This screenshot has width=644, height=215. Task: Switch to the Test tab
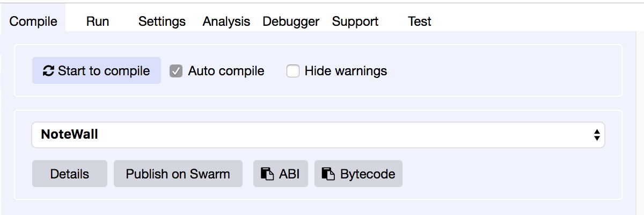click(420, 21)
